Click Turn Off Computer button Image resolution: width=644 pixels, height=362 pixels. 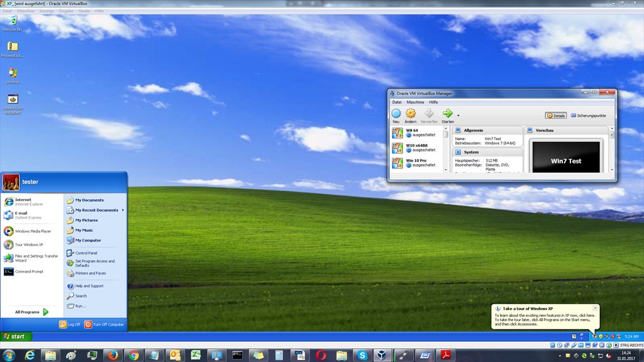(104, 324)
